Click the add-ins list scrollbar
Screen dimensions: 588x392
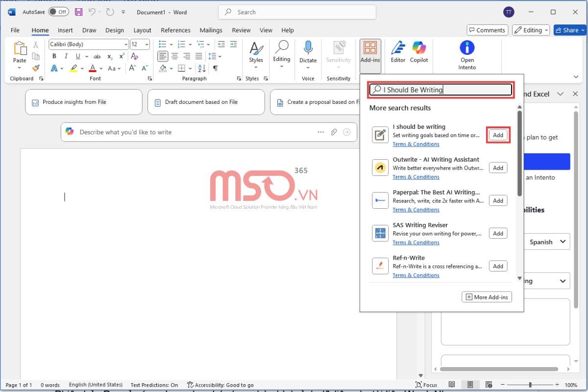pos(519,153)
